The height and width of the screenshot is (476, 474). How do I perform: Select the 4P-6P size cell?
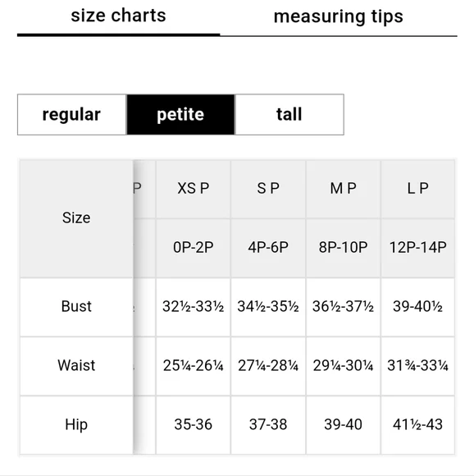pos(268,248)
